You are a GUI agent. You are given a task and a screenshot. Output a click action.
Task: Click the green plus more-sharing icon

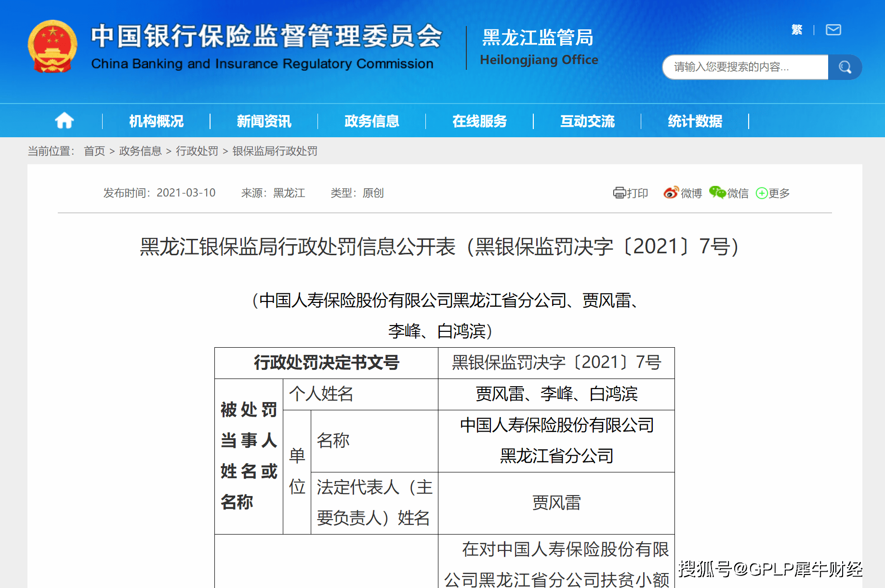click(x=762, y=194)
